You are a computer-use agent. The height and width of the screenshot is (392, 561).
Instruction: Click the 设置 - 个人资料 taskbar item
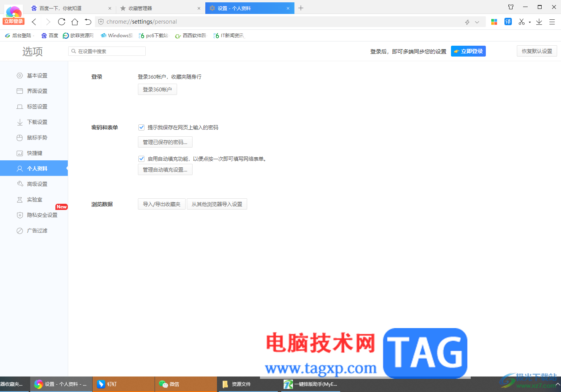(61, 384)
